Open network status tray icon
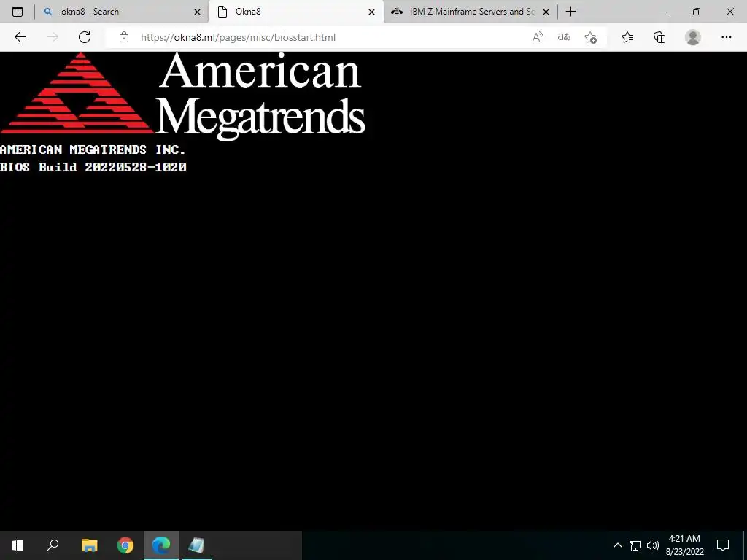Screen dimensions: 747x560 pos(635,545)
